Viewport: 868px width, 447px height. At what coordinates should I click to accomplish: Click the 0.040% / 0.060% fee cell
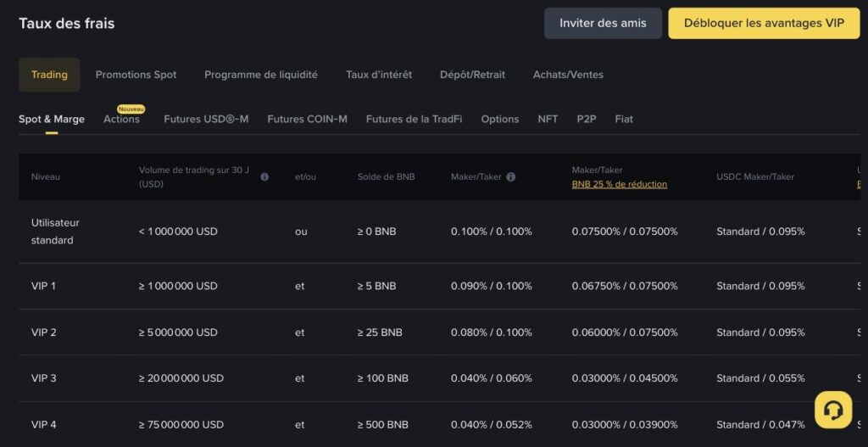click(x=492, y=378)
